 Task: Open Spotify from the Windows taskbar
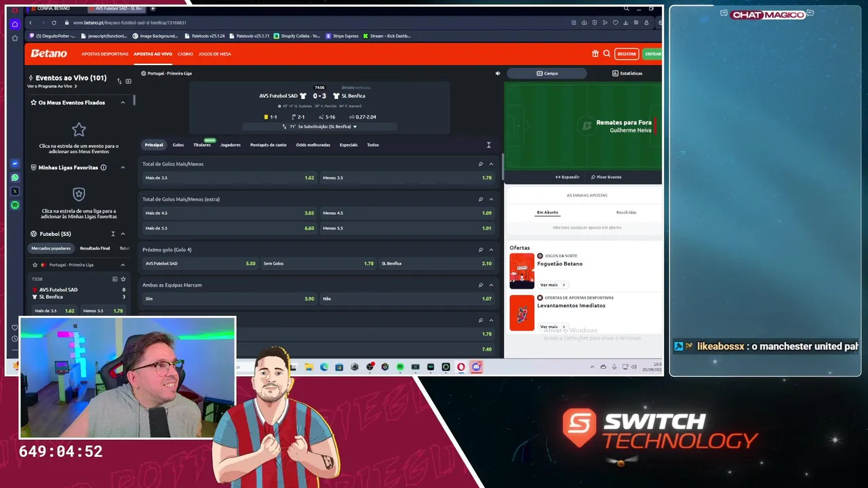point(400,367)
